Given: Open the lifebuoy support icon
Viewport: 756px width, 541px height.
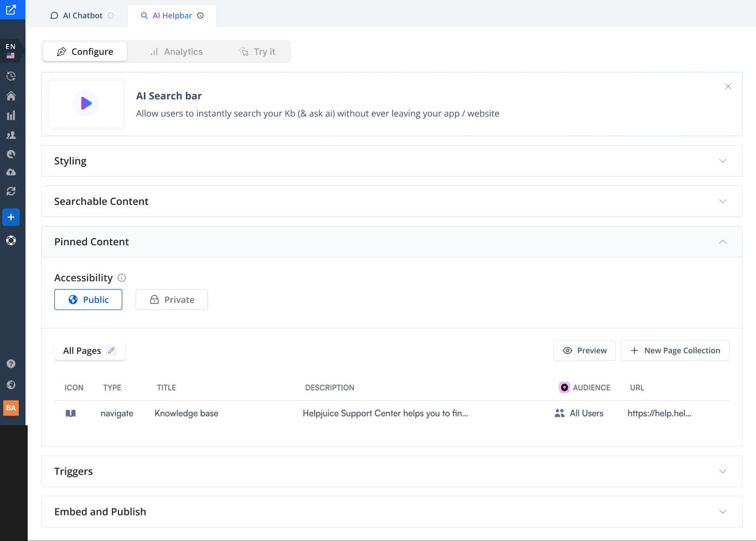Looking at the screenshot, I should coord(11,240).
